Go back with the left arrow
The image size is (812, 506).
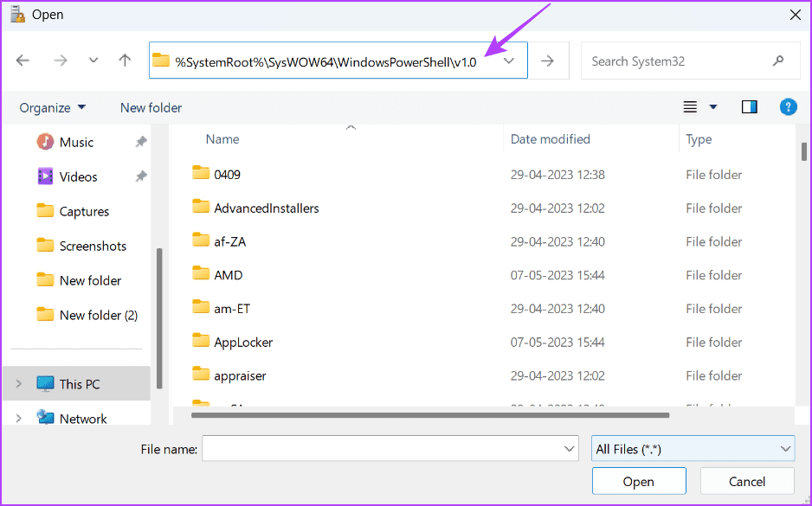click(x=23, y=61)
